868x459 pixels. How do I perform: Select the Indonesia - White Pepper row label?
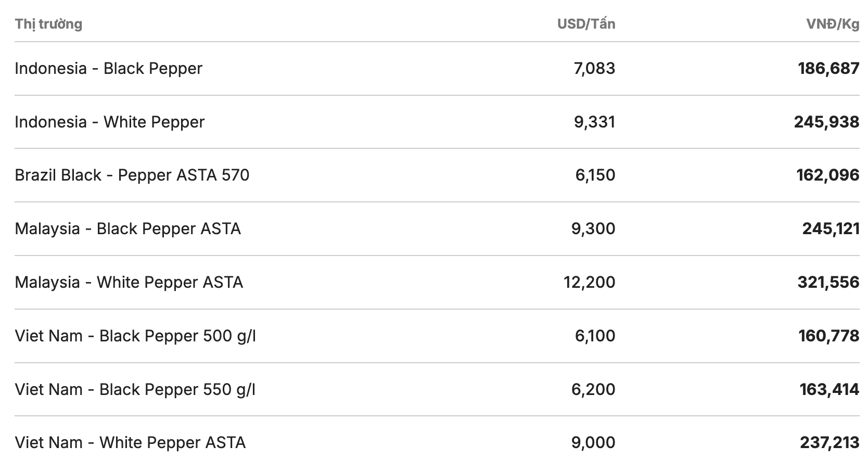tap(109, 122)
